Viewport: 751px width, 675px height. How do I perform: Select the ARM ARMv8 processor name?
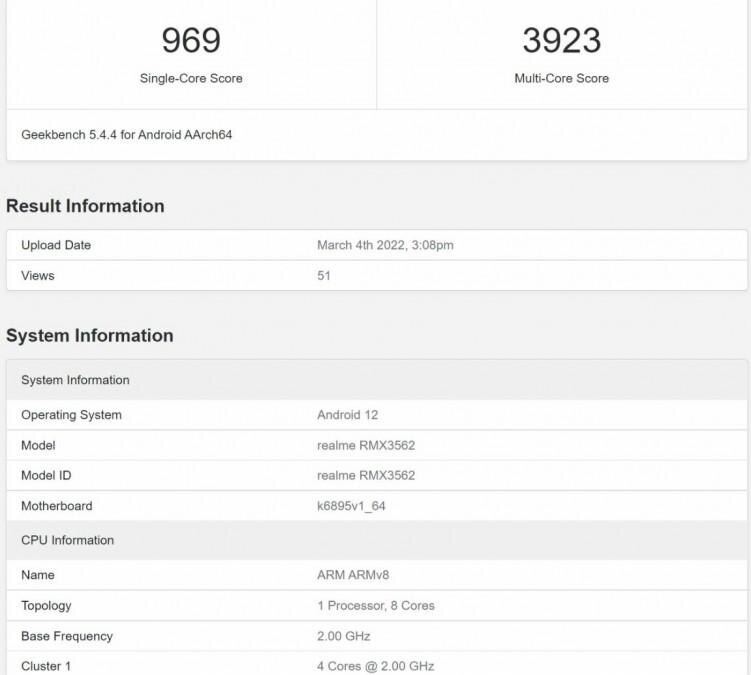pos(351,575)
